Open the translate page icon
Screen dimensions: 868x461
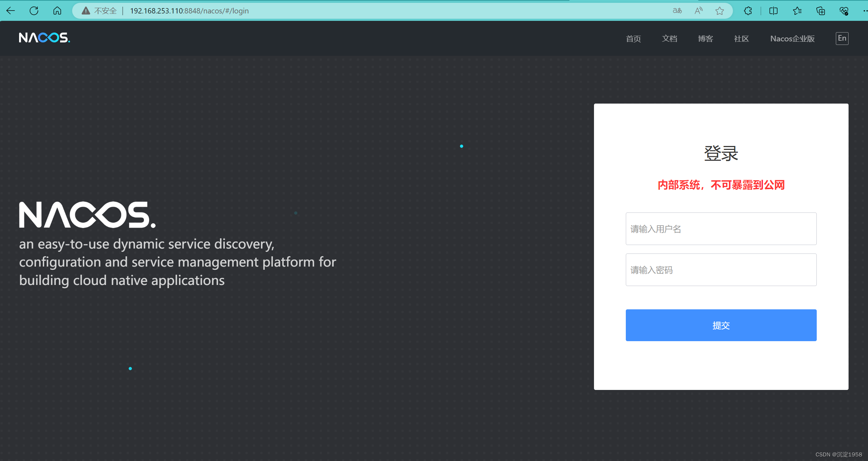point(677,11)
